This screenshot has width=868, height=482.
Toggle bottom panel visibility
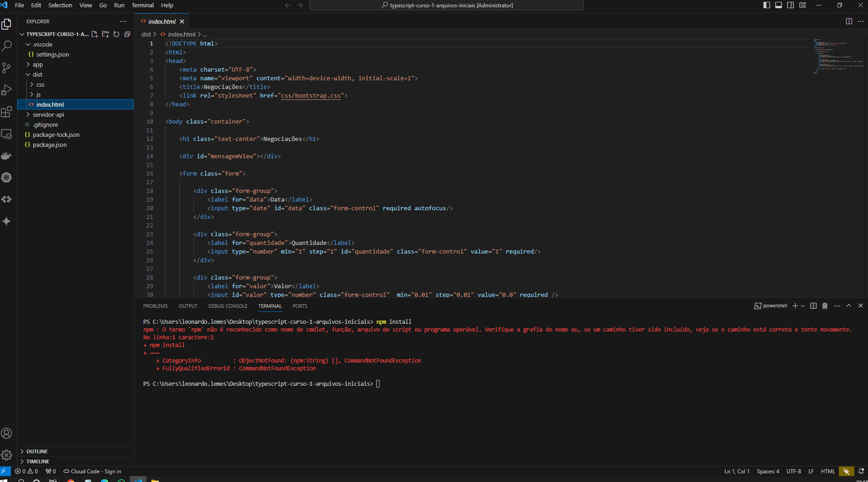(779, 5)
